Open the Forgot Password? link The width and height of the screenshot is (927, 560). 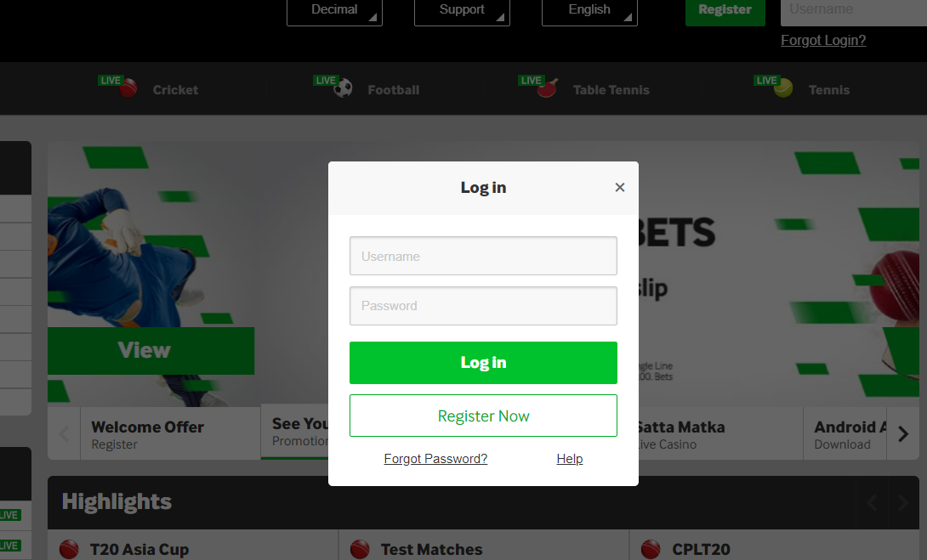pos(435,459)
